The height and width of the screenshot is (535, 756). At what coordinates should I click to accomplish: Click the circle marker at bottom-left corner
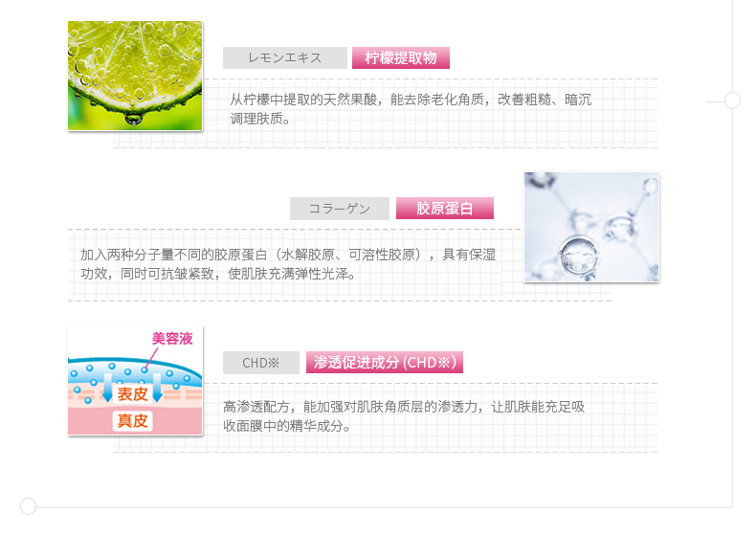[x=28, y=506]
